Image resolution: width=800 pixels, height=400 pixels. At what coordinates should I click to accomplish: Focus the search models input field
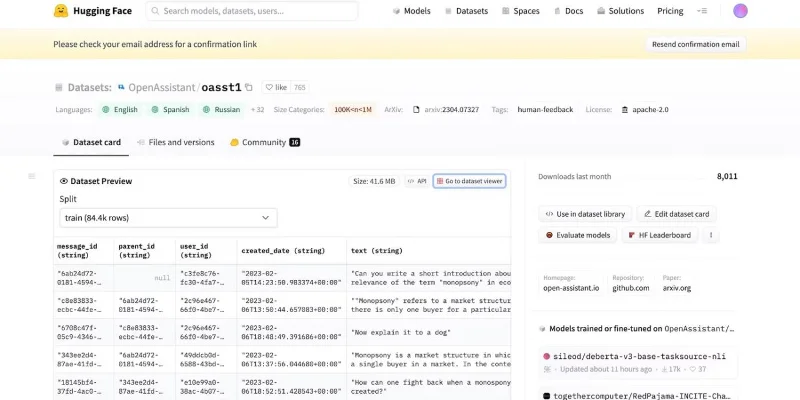252,11
